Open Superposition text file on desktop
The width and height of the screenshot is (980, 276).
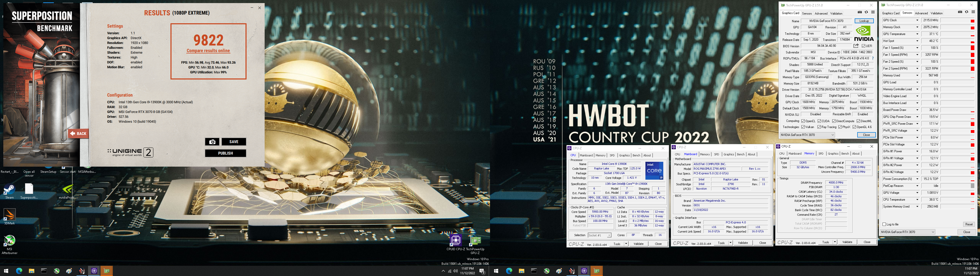[x=29, y=192]
